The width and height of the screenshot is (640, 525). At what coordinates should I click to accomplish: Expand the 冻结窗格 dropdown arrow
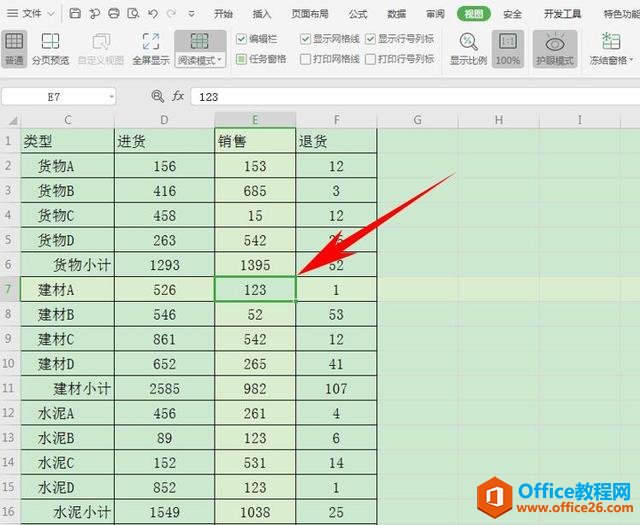pos(631,60)
